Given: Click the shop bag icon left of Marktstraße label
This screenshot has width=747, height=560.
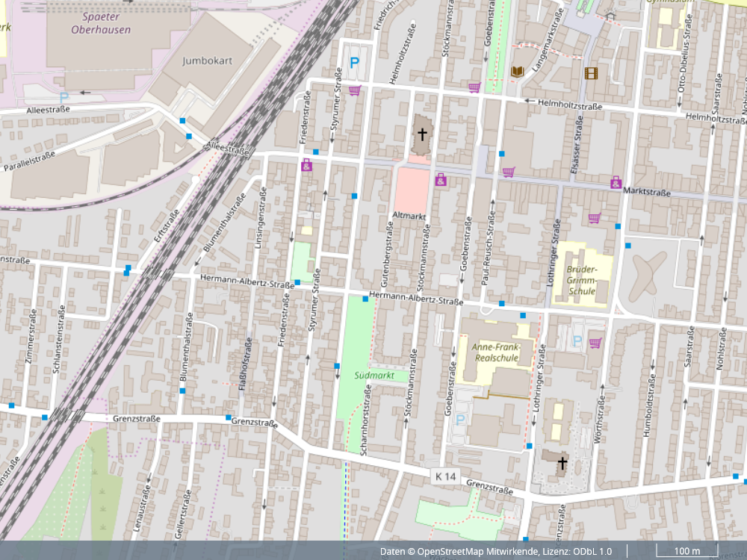Looking at the screenshot, I should coord(616,182).
